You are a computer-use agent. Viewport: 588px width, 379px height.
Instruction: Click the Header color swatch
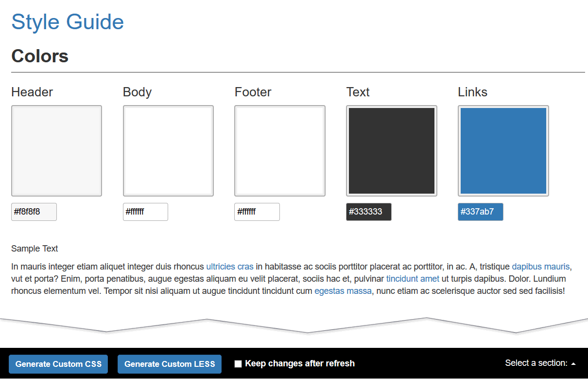56,151
